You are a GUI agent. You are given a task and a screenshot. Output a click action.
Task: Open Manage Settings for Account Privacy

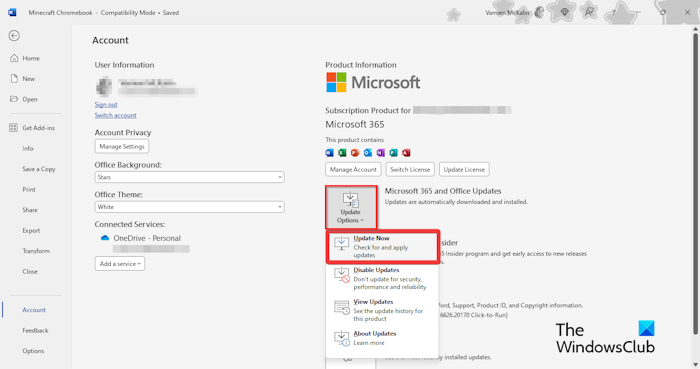[122, 146]
